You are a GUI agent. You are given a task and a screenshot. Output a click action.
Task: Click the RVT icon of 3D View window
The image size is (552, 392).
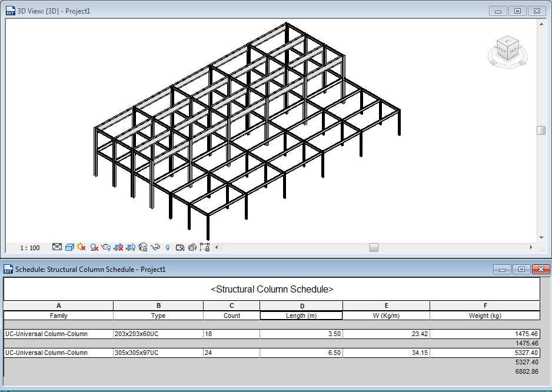tap(10, 11)
